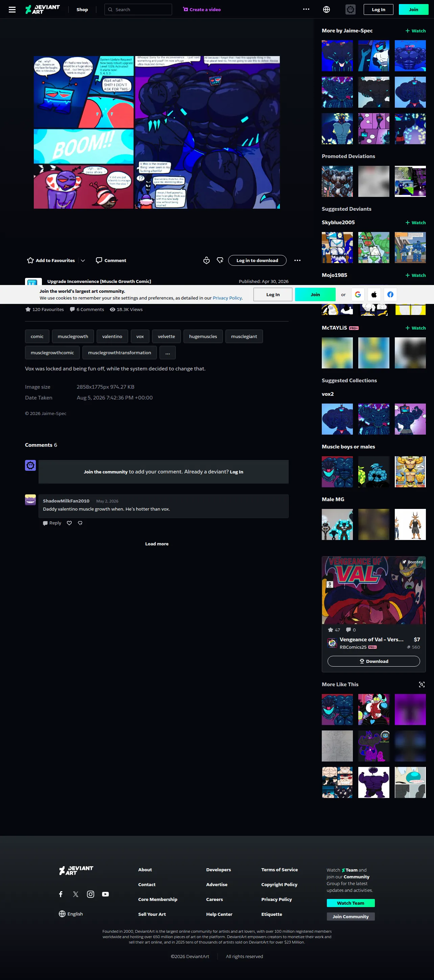Open the hamburger navigation menu
Image resolution: width=434 pixels, height=980 pixels.
[x=12, y=9]
